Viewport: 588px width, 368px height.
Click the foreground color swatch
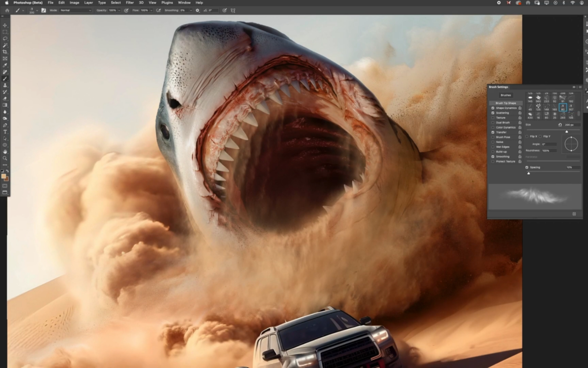[4, 176]
